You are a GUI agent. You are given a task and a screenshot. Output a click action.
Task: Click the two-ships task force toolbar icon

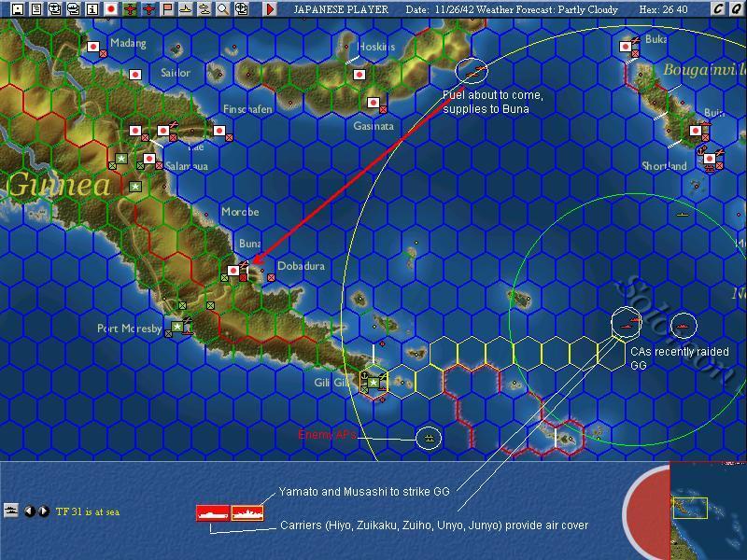pyautogui.click(x=204, y=8)
